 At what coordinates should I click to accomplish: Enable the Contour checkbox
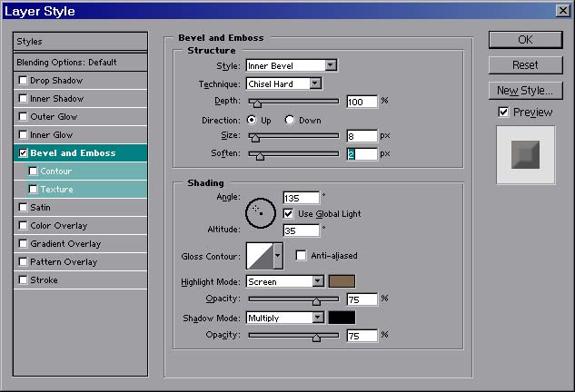click(33, 171)
